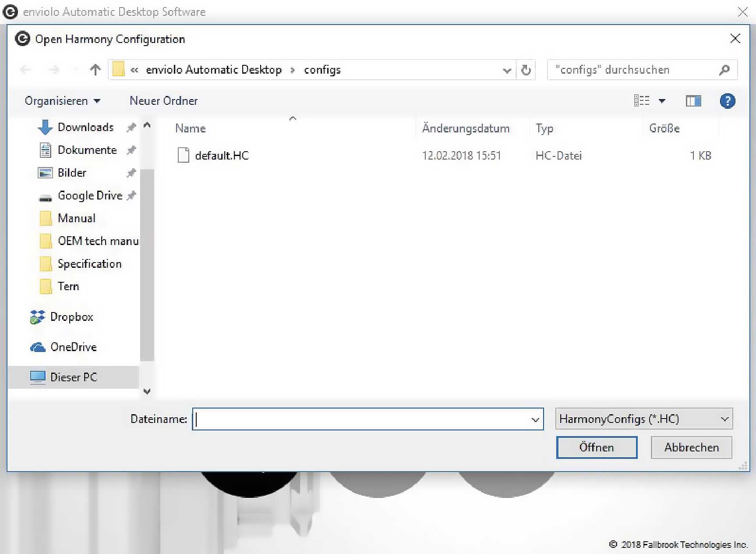Viewport: 756px width, 554px height.
Task: Close the Open Harmony Configuration dialog
Action: [x=735, y=39]
